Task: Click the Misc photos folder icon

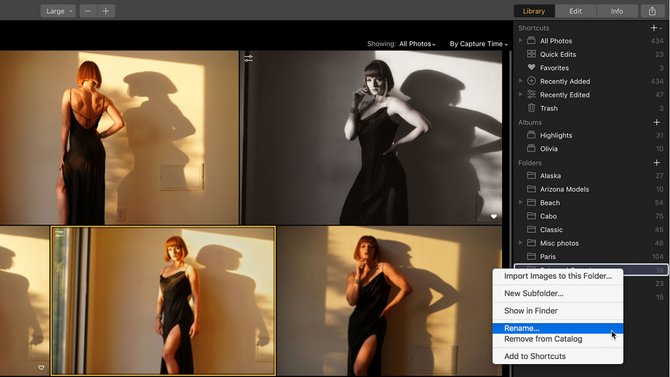Action: (x=531, y=243)
